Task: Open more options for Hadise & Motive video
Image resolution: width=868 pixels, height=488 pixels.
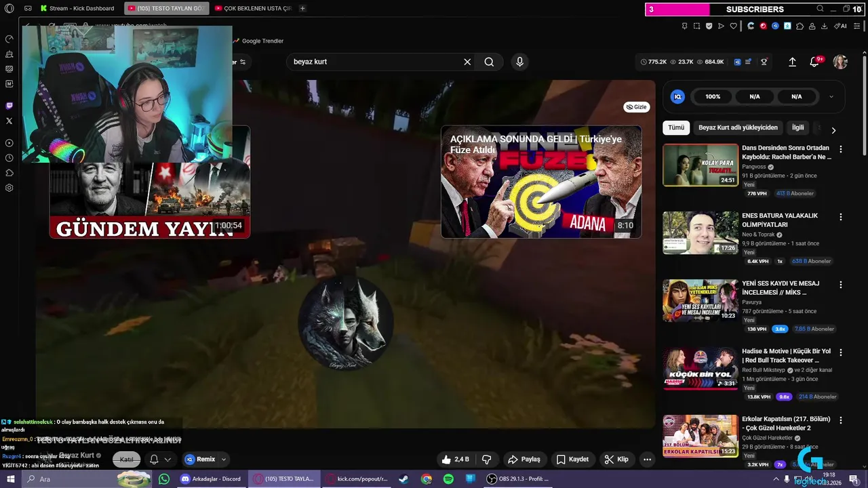Action: [x=841, y=352]
